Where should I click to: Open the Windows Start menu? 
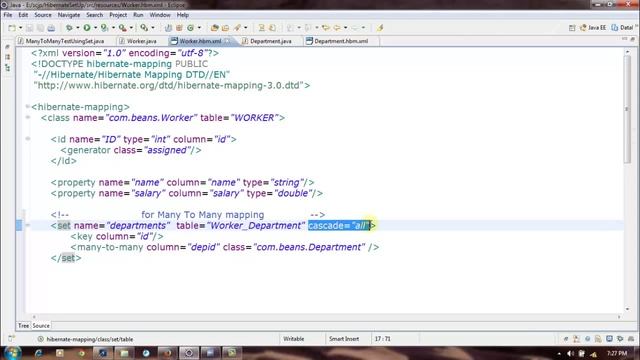point(13,353)
